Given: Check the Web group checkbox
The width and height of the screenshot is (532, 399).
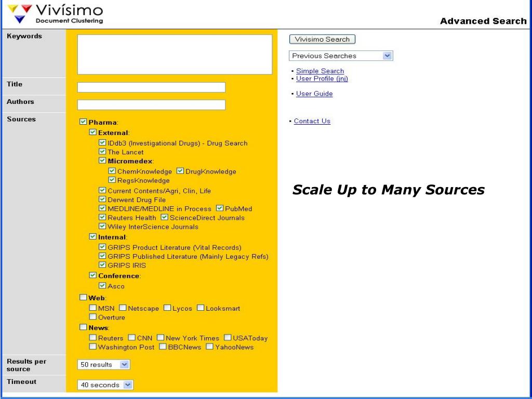Looking at the screenshot, I should coord(83,297).
